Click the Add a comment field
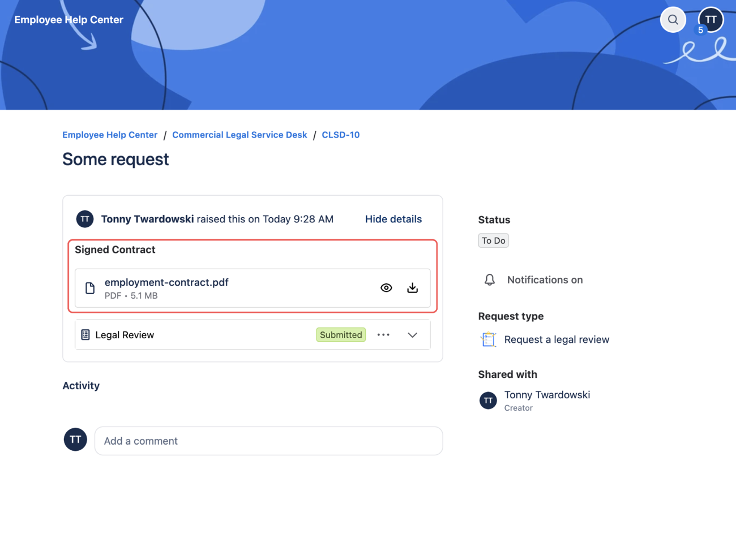 (268, 441)
